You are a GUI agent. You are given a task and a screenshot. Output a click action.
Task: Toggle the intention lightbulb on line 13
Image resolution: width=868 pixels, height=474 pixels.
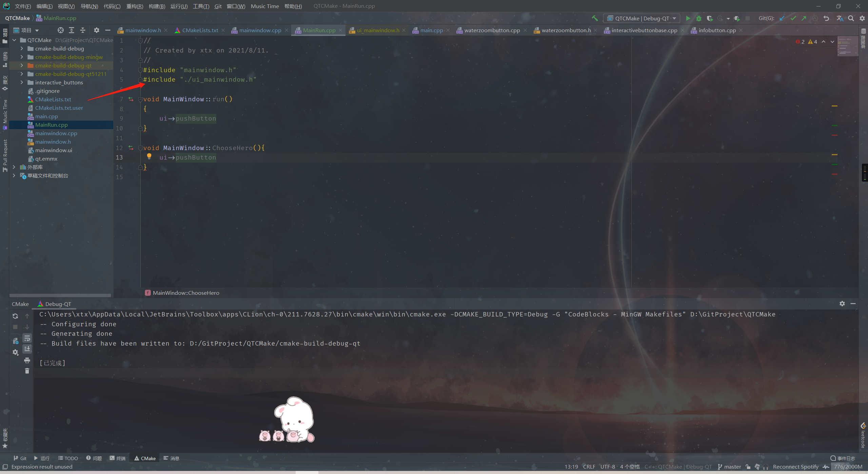149,156
